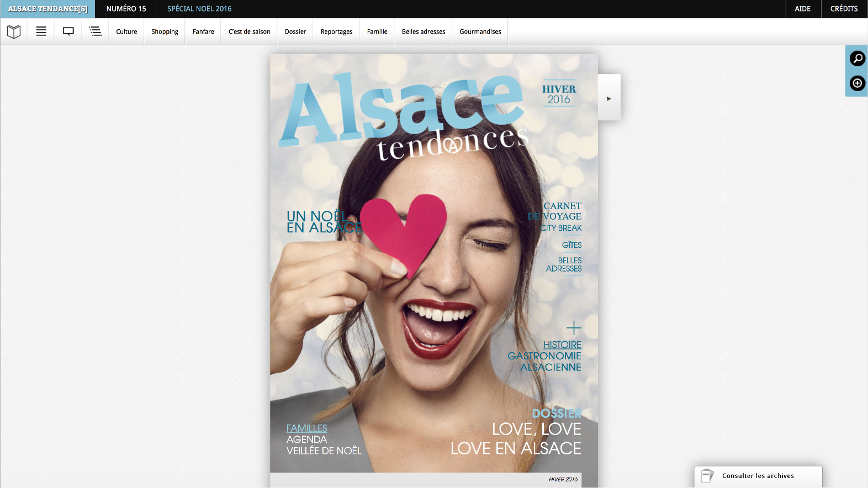
Task: Click Carnet de Voyage cover text
Action: pyautogui.click(x=554, y=211)
